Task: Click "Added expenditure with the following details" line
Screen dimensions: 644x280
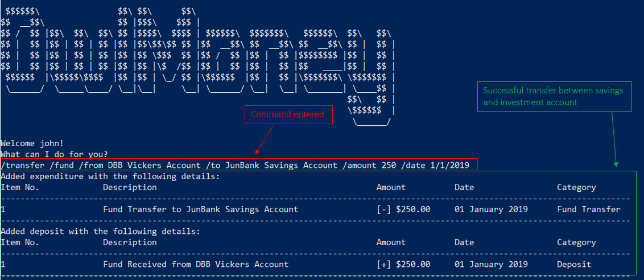Action: pos(110,176)
